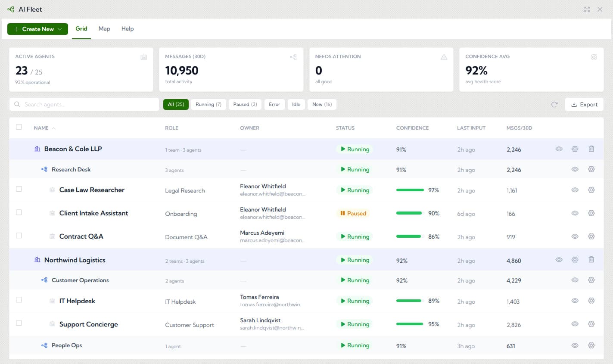
Task: Toggle eye icon for Support Concierge row
Action: click(x=575, y=324)
